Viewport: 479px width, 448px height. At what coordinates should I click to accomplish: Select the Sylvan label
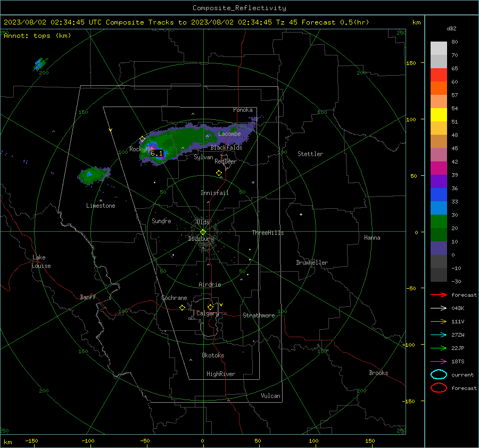203,157
